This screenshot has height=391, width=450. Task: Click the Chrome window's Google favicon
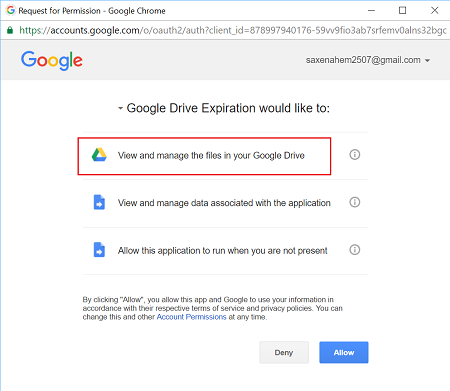[11, 10]
